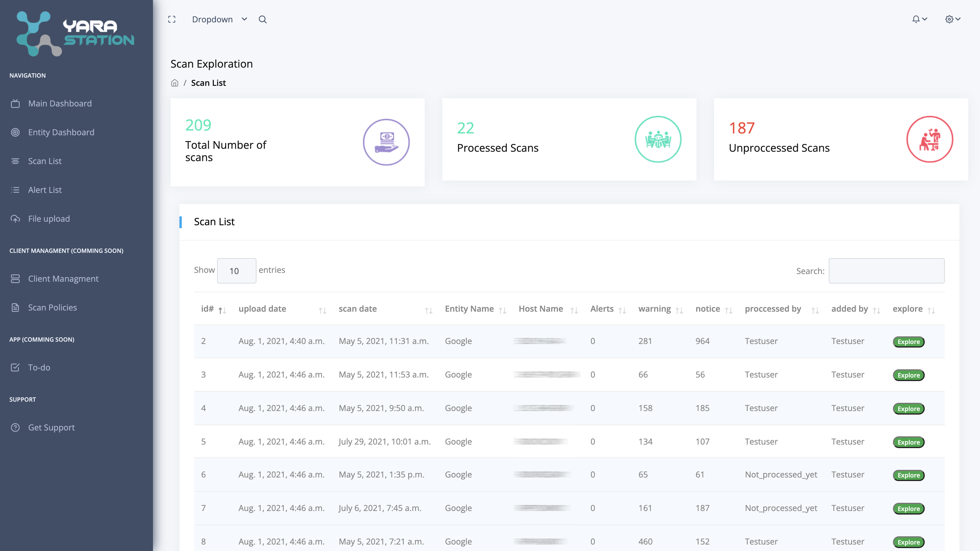Open Alert List in navigation
This screenshot has height=551, width=980.
44,190
